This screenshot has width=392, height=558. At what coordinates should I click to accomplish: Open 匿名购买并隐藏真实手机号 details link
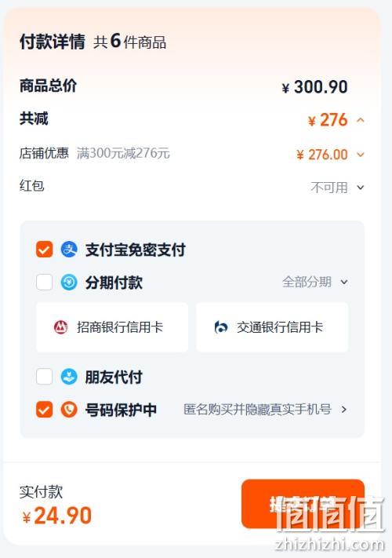coord(257,410)
